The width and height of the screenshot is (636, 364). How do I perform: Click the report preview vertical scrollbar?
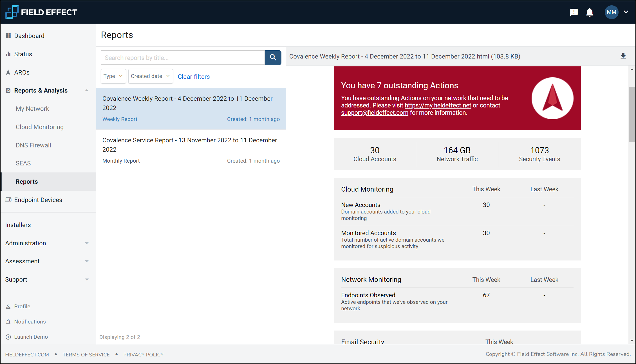point(631,115)
